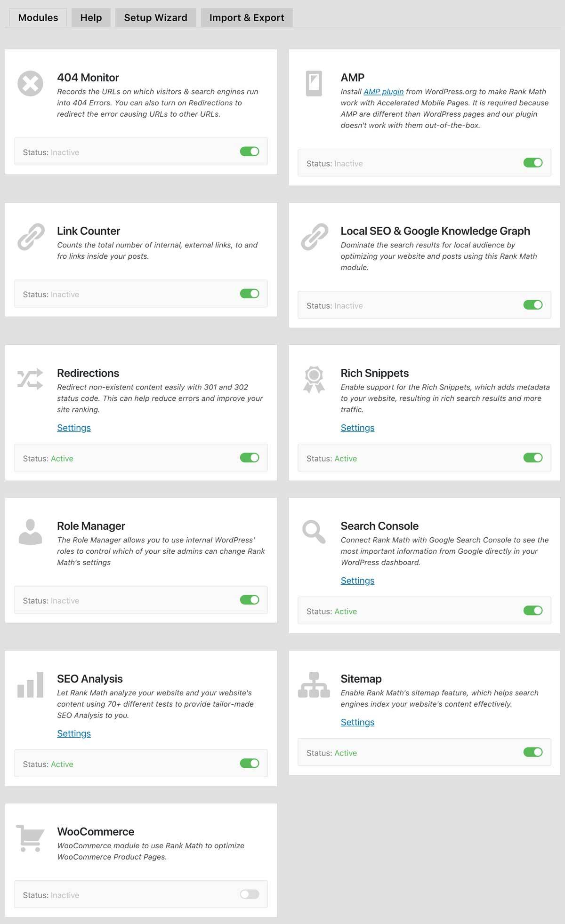Open Settings link under Redirections
Screen dimensions: 565x924
pyautogui.click(x=74, y=428)
